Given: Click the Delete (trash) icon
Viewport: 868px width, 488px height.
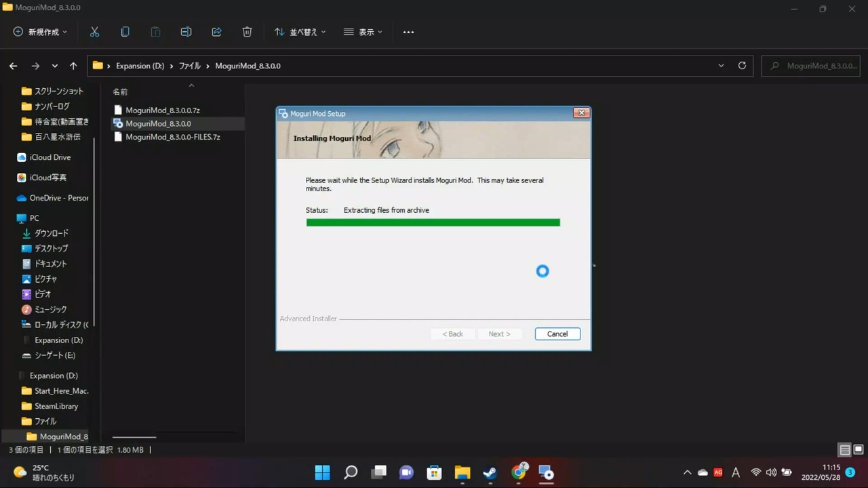Looking at the screenshot, I should [x=247, y=32].
